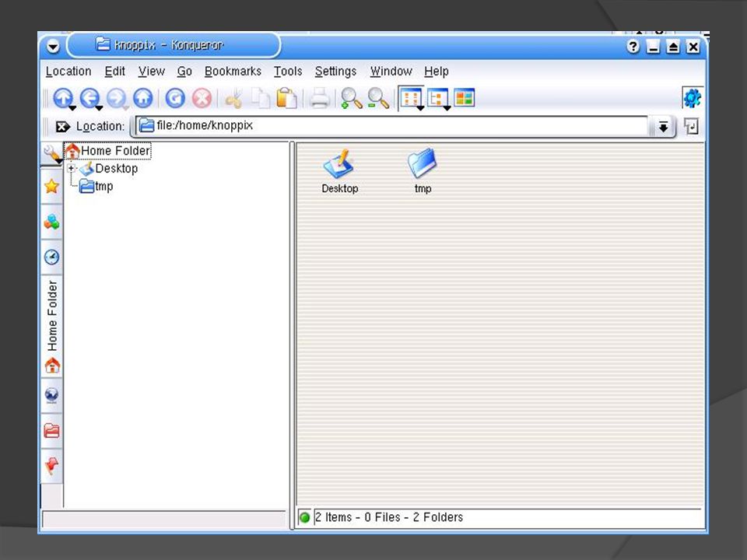
Task: Open the Window menu
Action: [391, 72]
